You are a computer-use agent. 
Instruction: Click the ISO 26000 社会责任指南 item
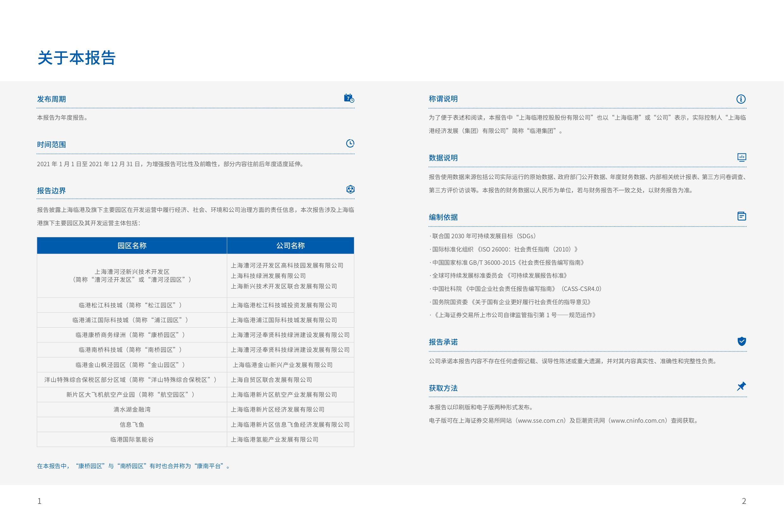pyautogui.click(x=504, y=249)
